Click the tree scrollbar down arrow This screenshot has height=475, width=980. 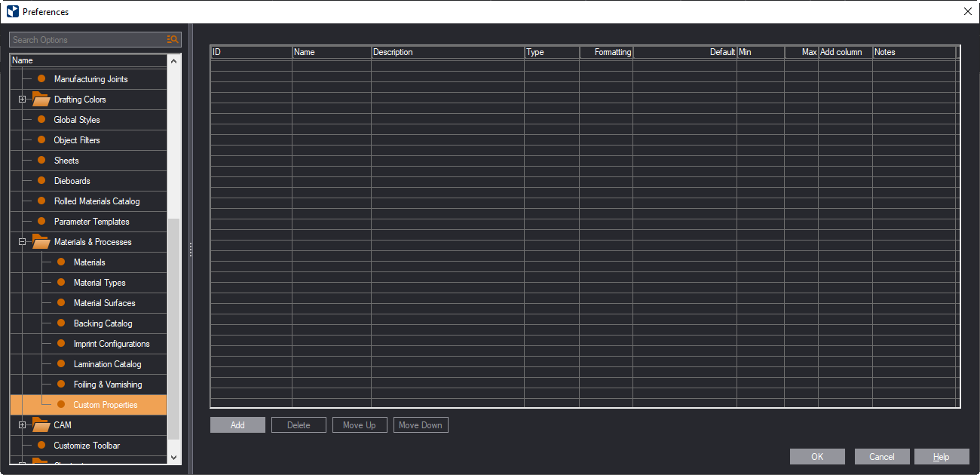tap(174, 457)
